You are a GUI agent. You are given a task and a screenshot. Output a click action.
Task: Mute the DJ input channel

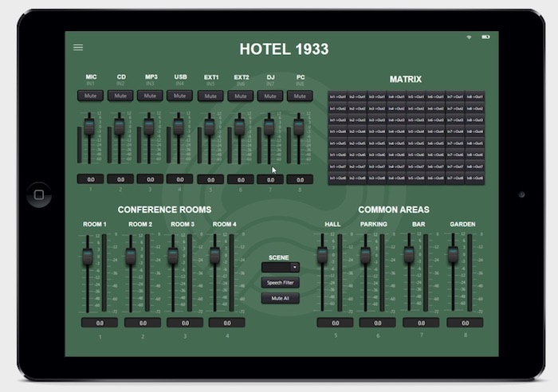(x=269, y=96)
